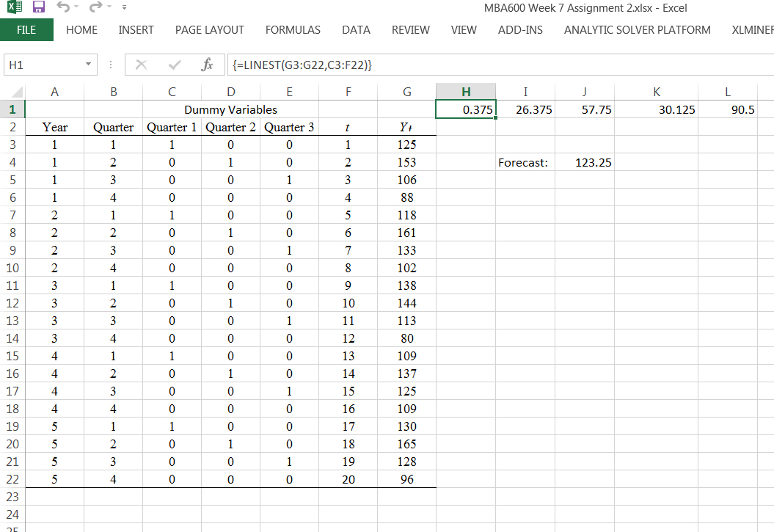Select cell J1 with value 57.75
The width and height of the screenshot is (774, 532).
(585, 109)
